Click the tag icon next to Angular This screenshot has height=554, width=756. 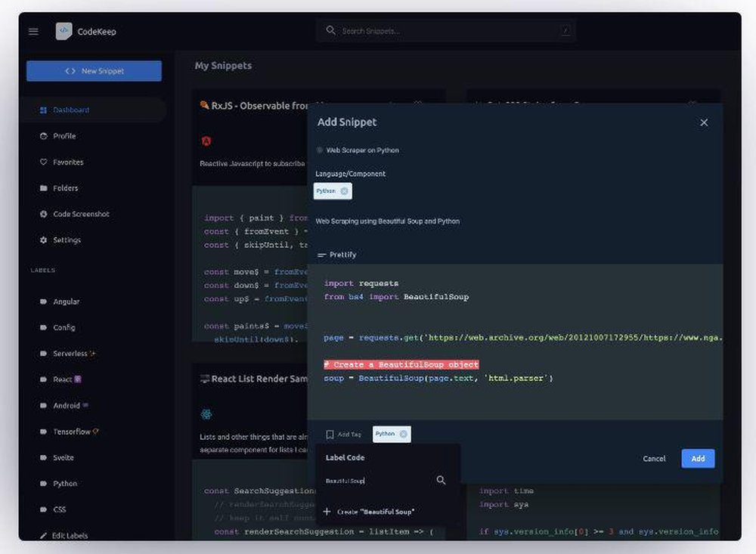pos(43,302)
